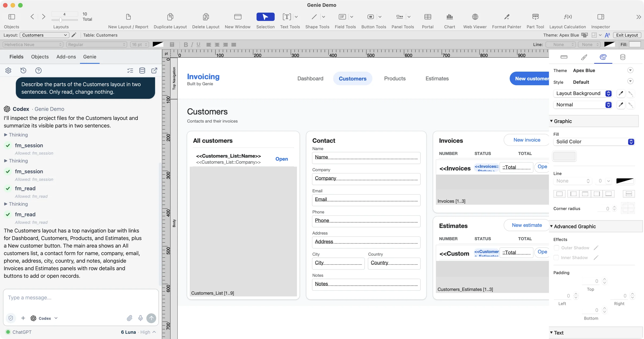Activate the Format Painter tool

[x=506, y=17]
